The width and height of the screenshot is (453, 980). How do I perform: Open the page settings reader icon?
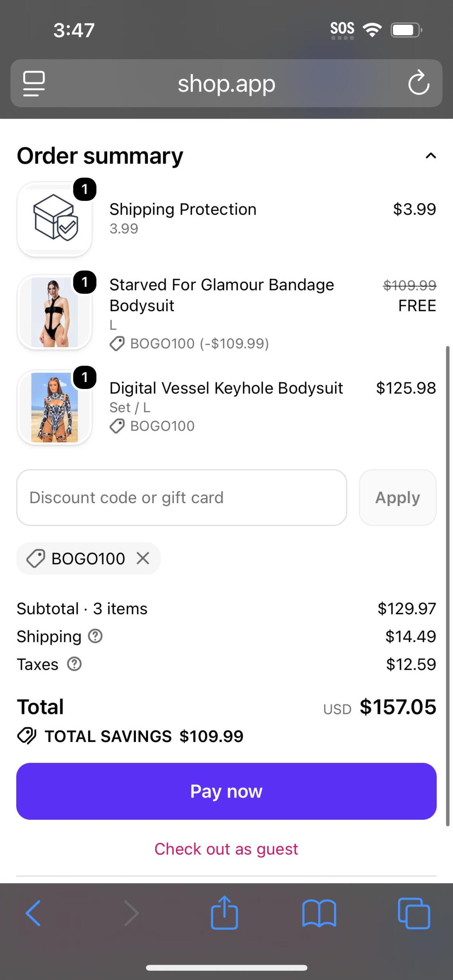tap(34, 83)
